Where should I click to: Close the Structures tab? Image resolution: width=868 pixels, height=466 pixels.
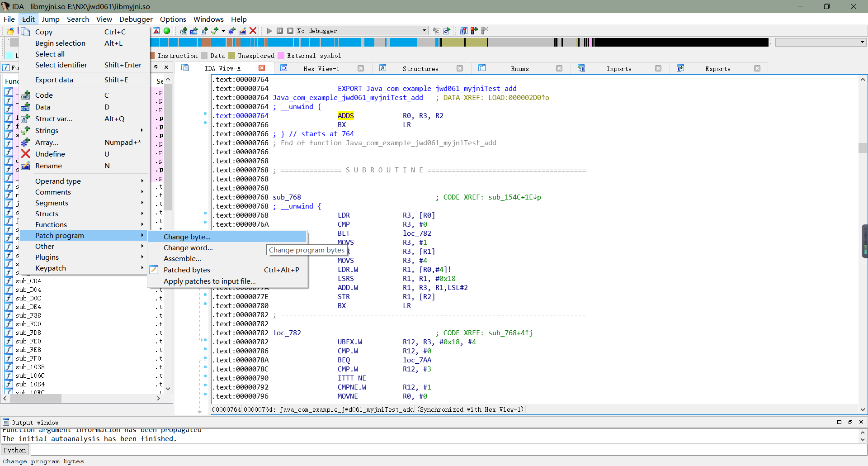coord(460,69)
